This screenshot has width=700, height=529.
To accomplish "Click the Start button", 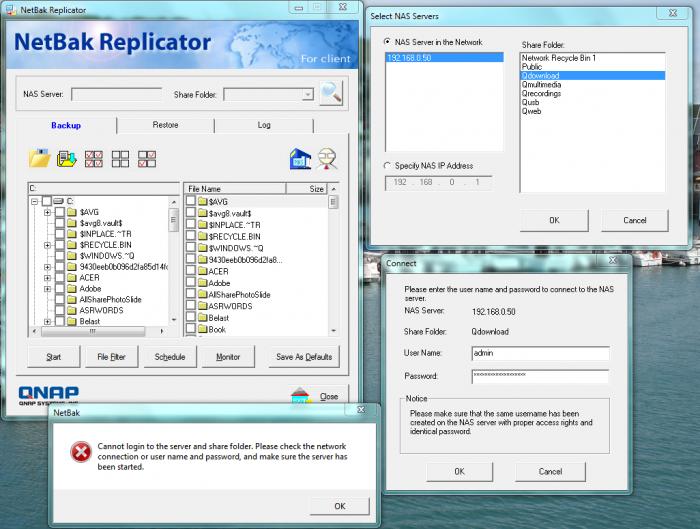I will [x=54, y=357].
